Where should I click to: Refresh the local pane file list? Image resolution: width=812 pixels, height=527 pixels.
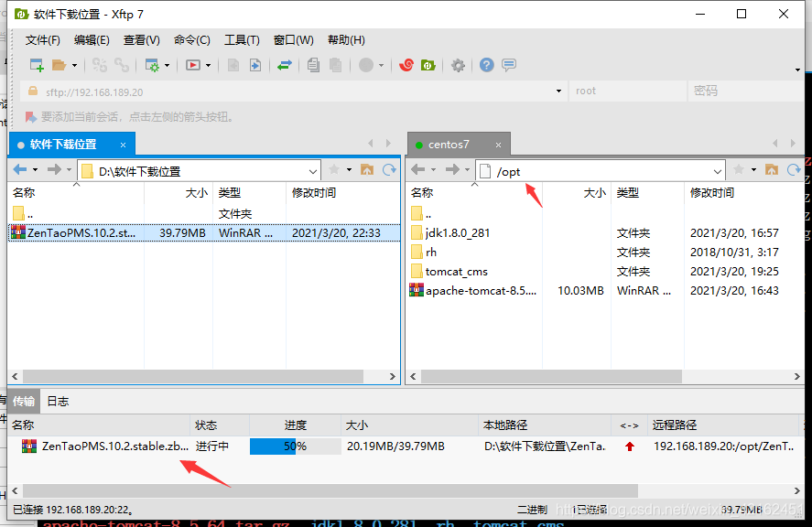[389, 169]
